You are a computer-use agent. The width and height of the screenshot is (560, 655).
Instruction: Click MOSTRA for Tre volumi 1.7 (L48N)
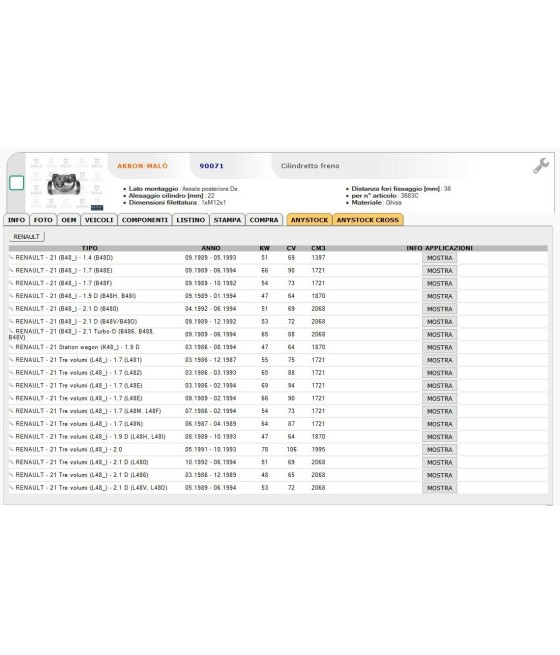pos(439,424)
